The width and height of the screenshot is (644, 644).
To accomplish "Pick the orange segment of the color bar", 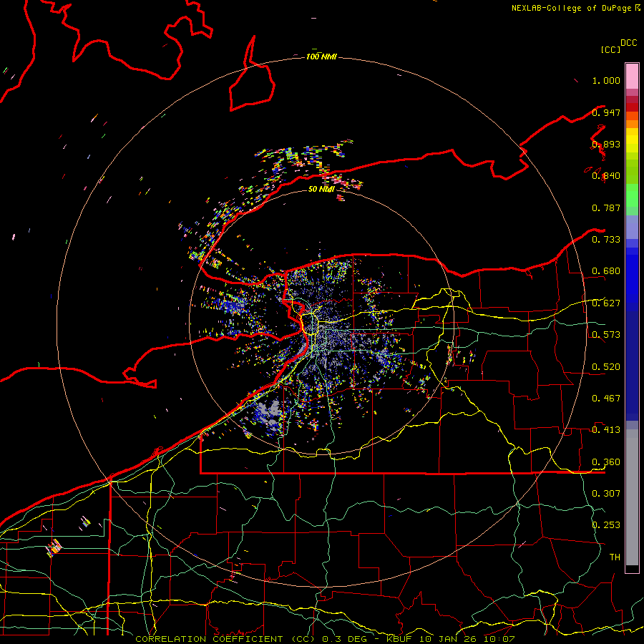I will 632,124.
